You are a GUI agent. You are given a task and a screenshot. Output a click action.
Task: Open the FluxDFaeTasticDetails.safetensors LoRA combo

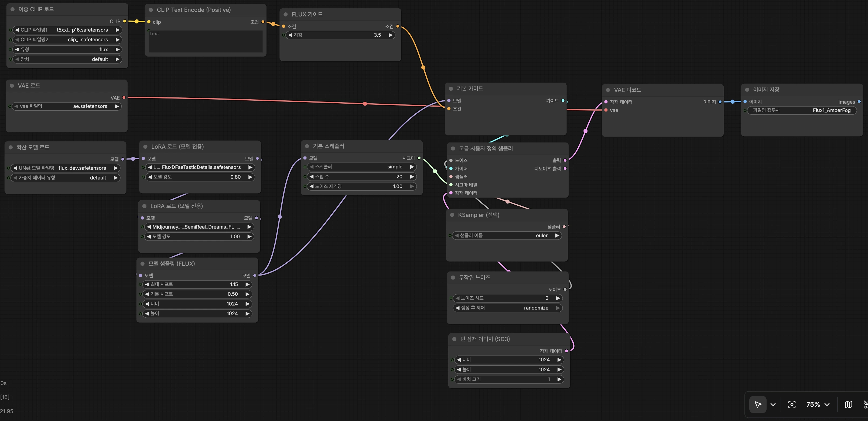tap(200, 167)
